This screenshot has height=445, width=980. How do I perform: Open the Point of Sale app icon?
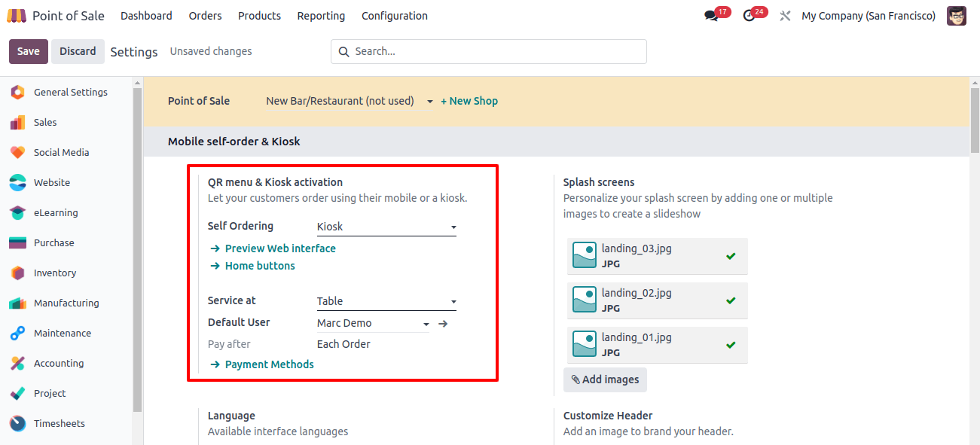[16, 16]
